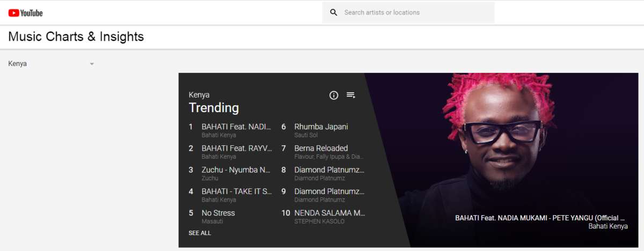Viewport: 644px width, 251px height.
Task: Click 'Sauti Sol' artist name
Action: tap(306, 135)
